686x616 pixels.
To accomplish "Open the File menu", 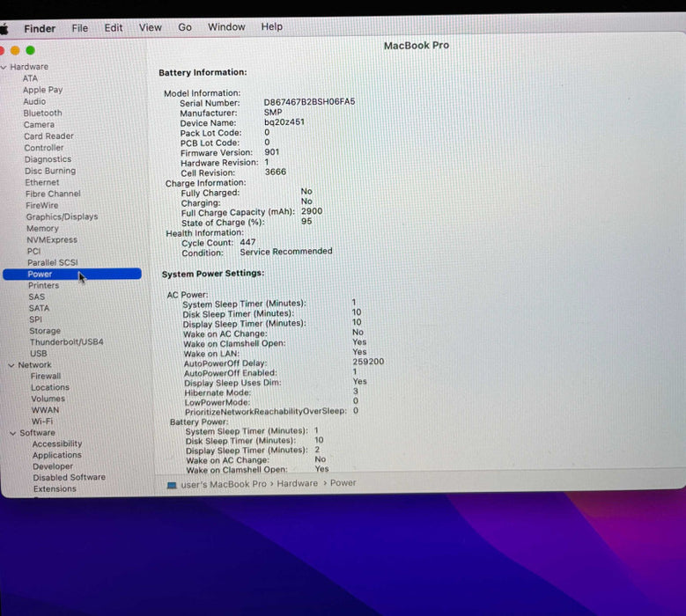I will 79,28.
